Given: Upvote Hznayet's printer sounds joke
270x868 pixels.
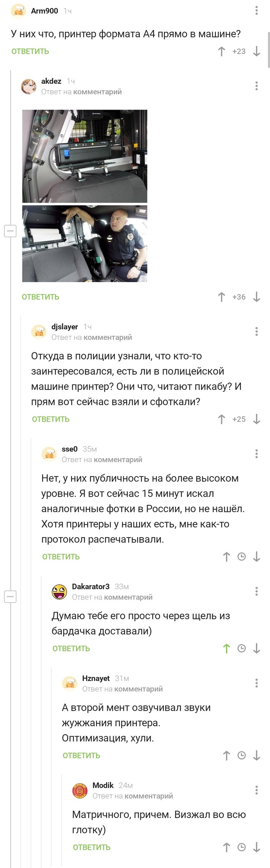Looking at the screenshot, I should point(227,755).
